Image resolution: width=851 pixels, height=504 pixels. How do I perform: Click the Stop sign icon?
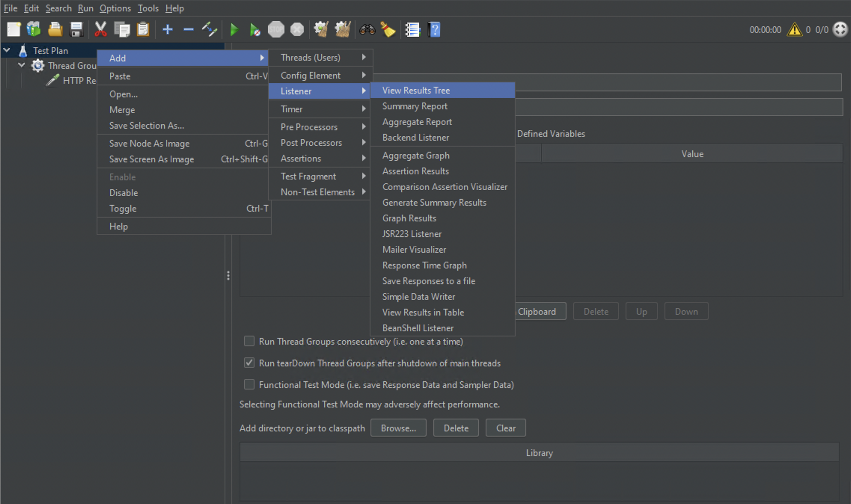[x=276, y=30]
